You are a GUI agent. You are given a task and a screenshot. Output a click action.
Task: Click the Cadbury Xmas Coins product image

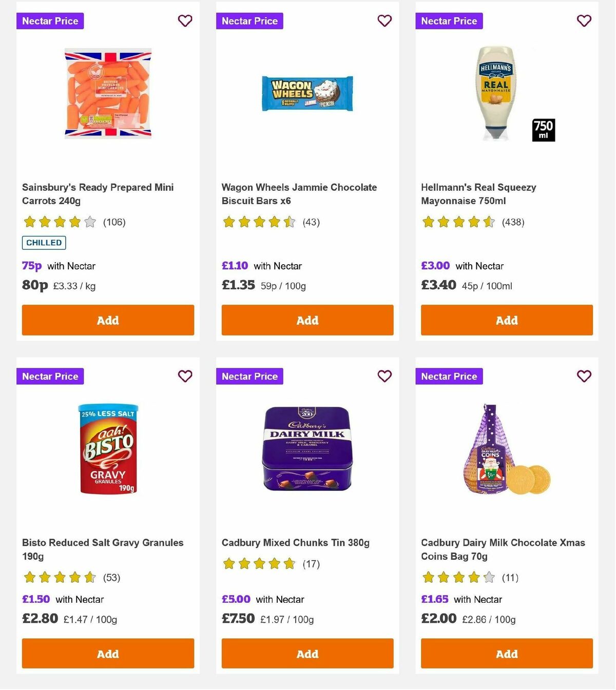pyautogui.click(x=507, y=450)
